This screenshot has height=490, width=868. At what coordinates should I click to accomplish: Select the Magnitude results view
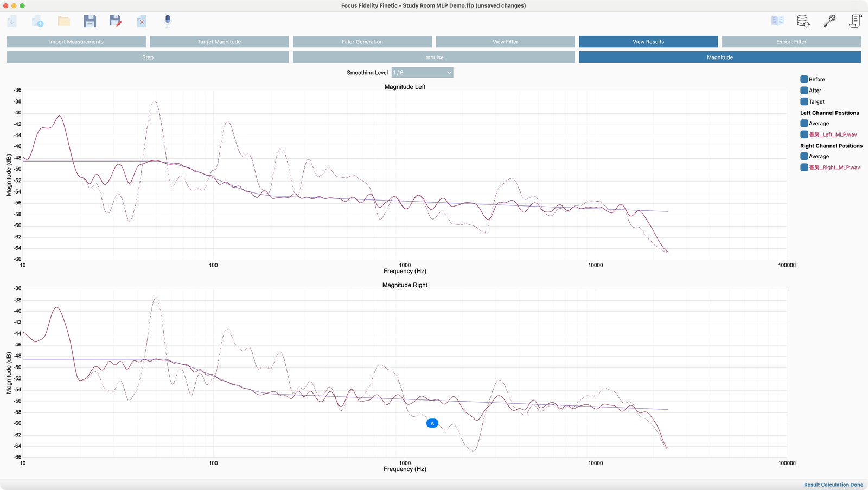720,57
